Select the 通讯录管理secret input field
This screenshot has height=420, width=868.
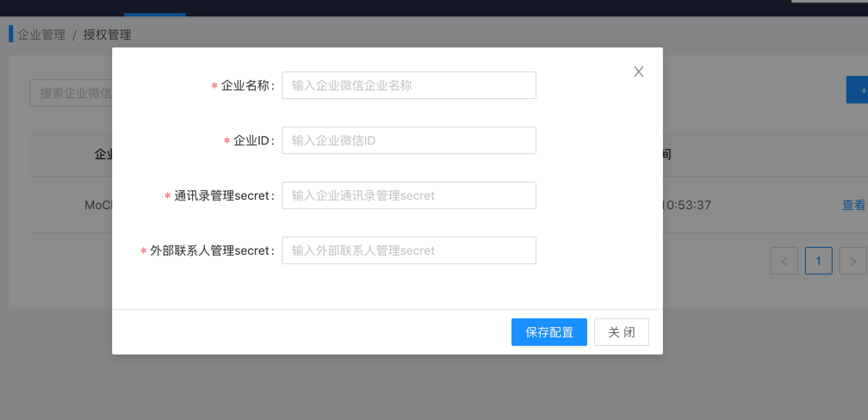[x=408, y=195]
